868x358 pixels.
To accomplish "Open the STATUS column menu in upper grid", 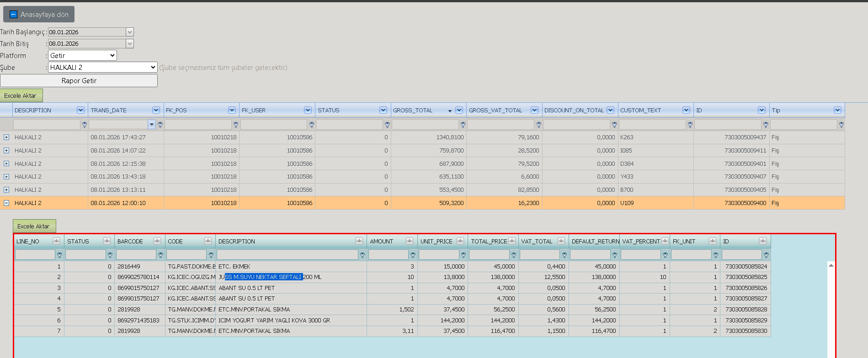I will (x=383, y=110).
